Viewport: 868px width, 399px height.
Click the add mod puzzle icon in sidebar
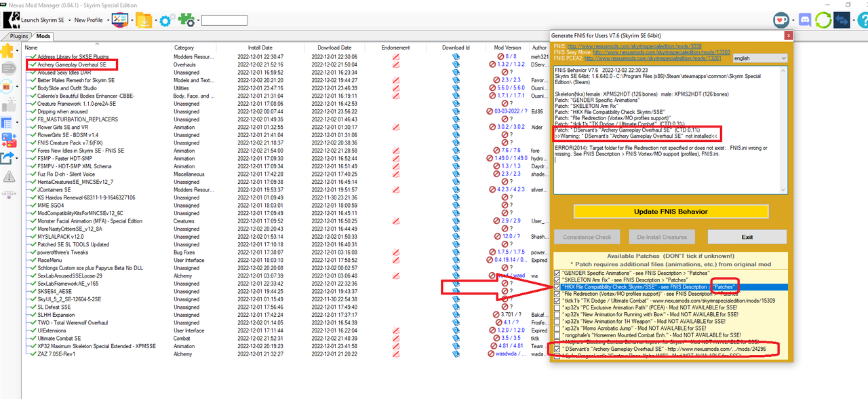pyautogui.click(x=8, y=50)
